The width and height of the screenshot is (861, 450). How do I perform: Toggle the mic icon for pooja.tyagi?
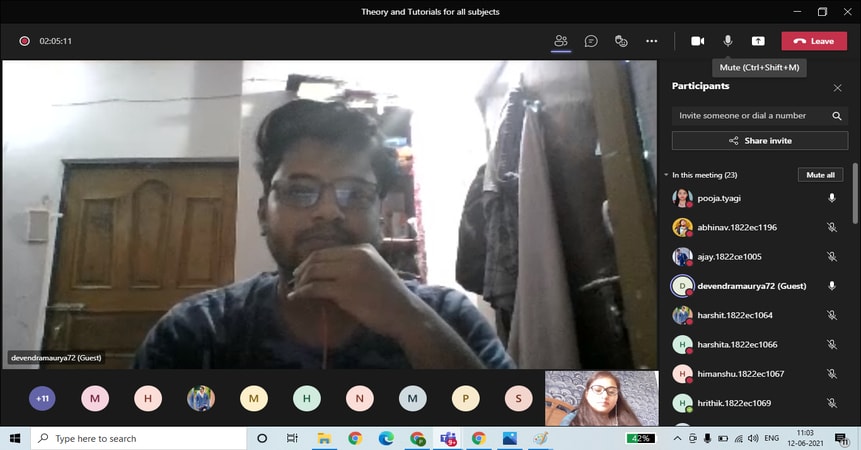(831, 198)
